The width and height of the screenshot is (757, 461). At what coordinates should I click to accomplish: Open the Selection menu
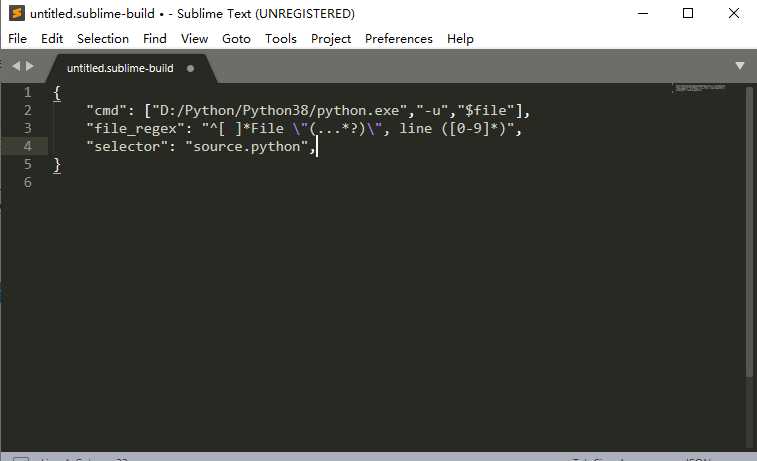[x=103, y=39]
